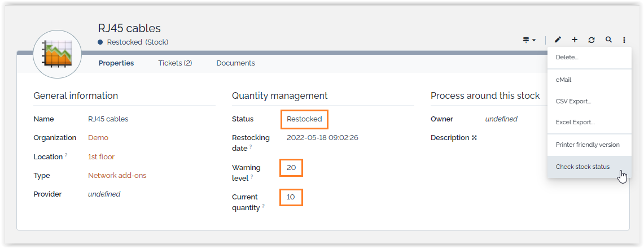Click the magnifier search icon
This screenshot has height=248, width=644.
click(608, 40)
